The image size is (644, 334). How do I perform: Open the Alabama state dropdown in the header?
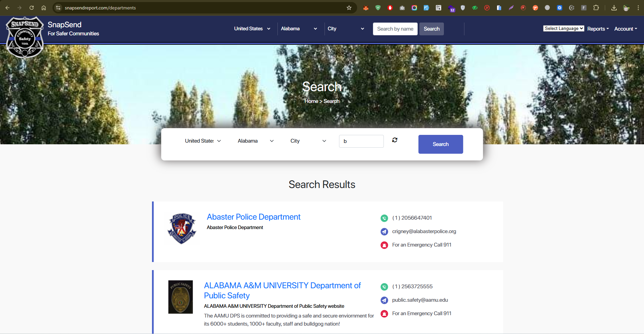click(299, 29)
